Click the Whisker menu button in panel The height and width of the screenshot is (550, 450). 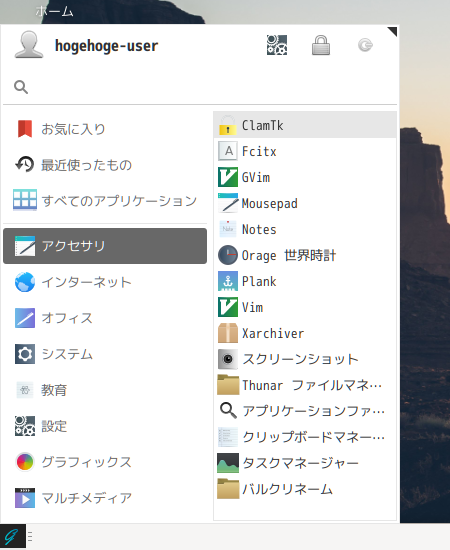(13, 536)
